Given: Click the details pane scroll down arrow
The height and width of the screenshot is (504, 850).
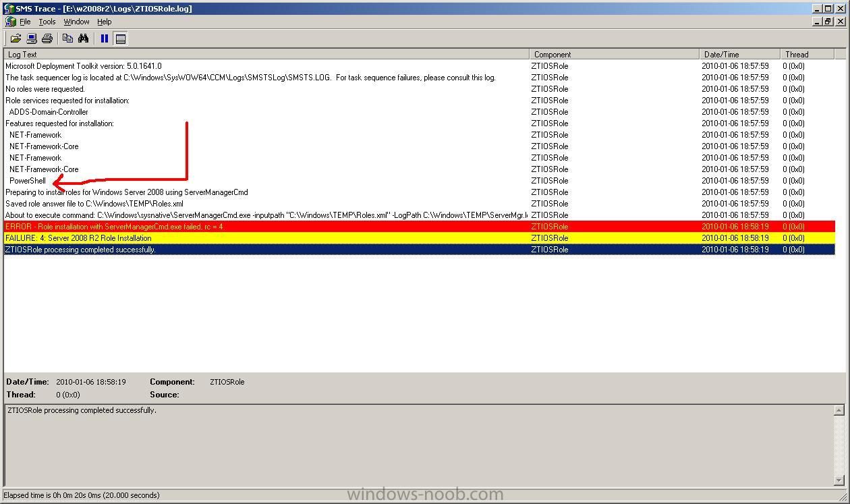Looking at the screenshot, I should [x=839, y=480].
